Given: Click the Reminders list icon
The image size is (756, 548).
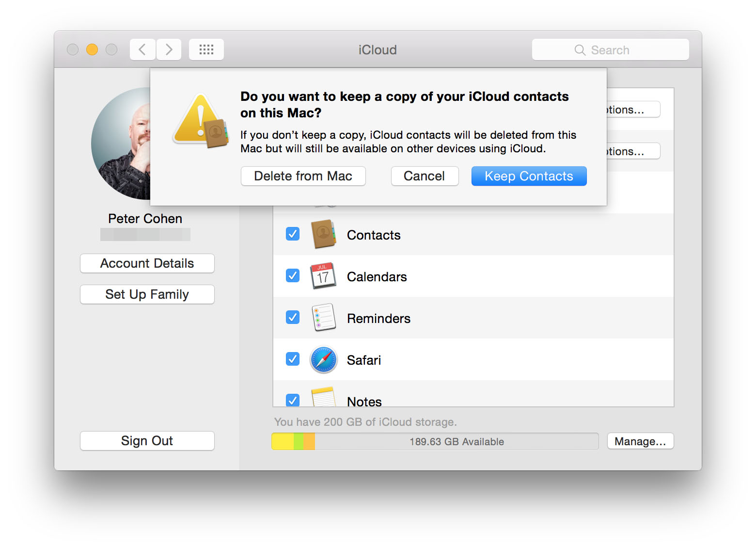Looking at the screenshot, I should pyautogui.click(x=324, y=318).
